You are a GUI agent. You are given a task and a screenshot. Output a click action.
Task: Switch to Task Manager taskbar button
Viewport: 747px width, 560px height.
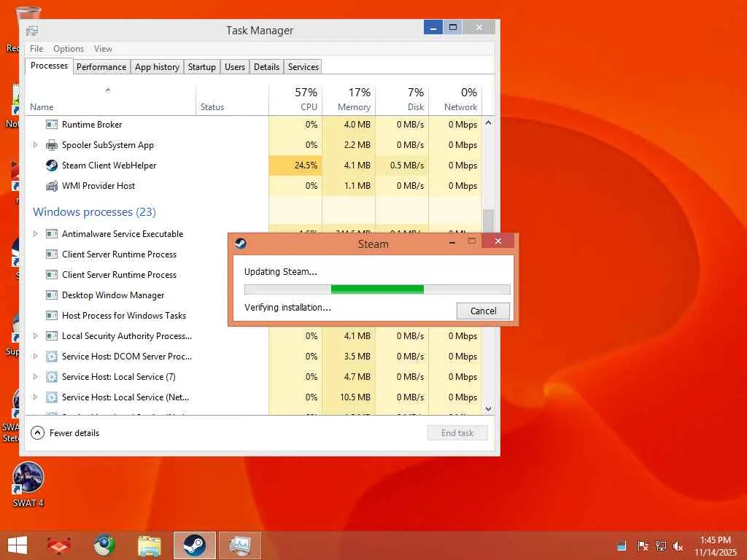tap(239, 545)
